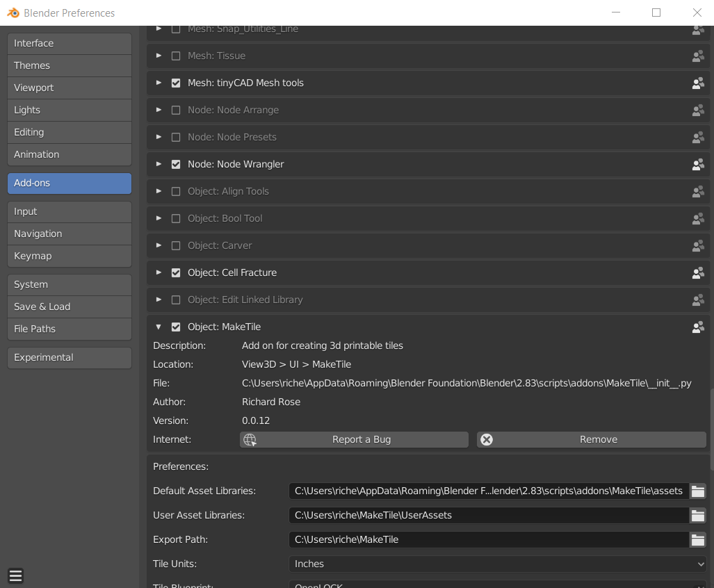Browse folder for User Asset Libraries
Image resolution: width=714 pixels, height=588 pixels.
tap(697, 515)
